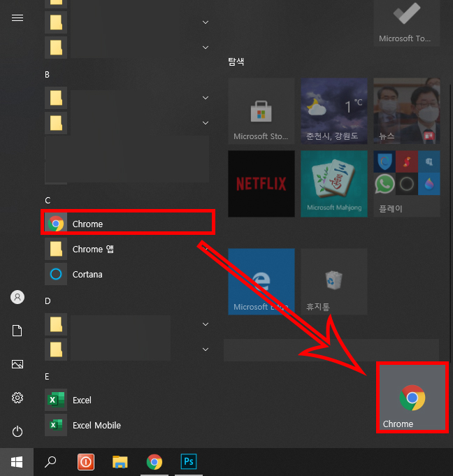The height and width of the screenshot is (476, 453).
Task: Click the Windows Start button
Action: 17,462
